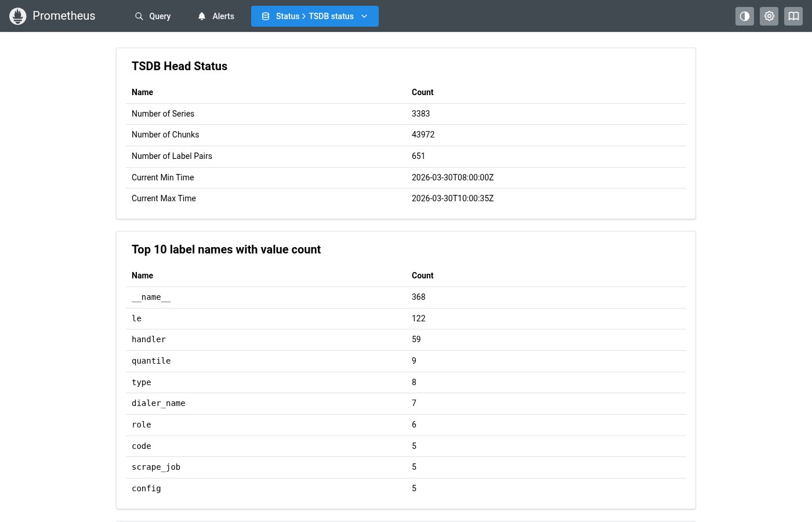Select the 'Number of Series' row label

(x=163, y=114)
